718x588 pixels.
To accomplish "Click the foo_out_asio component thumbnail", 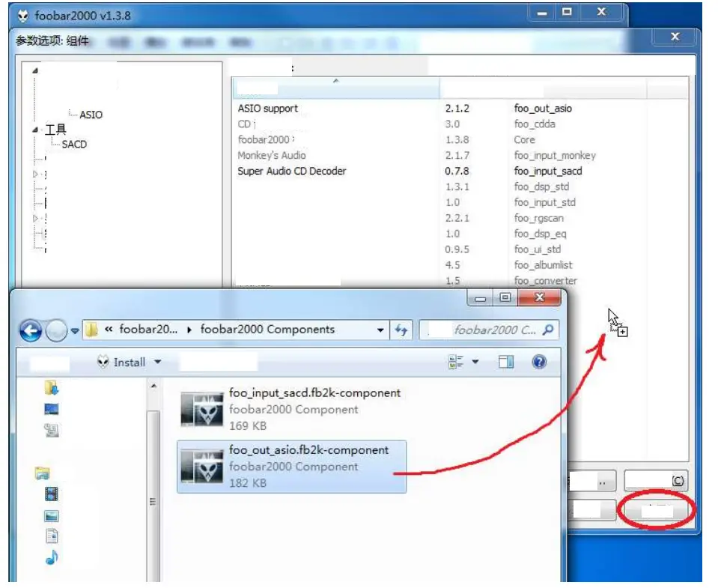I will [x=202, y=467].
